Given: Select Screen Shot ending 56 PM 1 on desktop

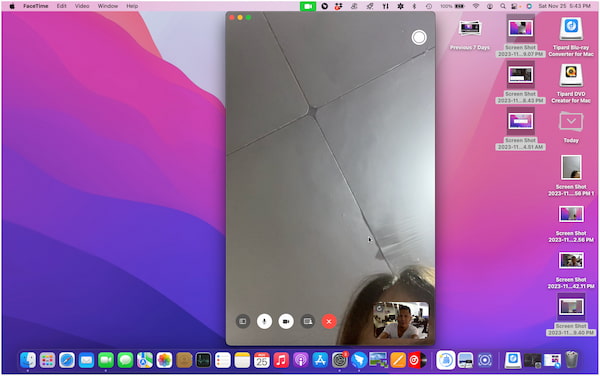Looking at the screenshot, I should [x=571, y=175].
